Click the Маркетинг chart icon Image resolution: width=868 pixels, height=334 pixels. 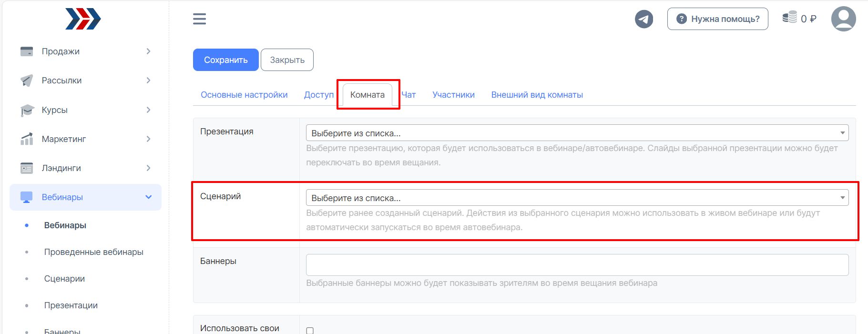coord(27,139)
